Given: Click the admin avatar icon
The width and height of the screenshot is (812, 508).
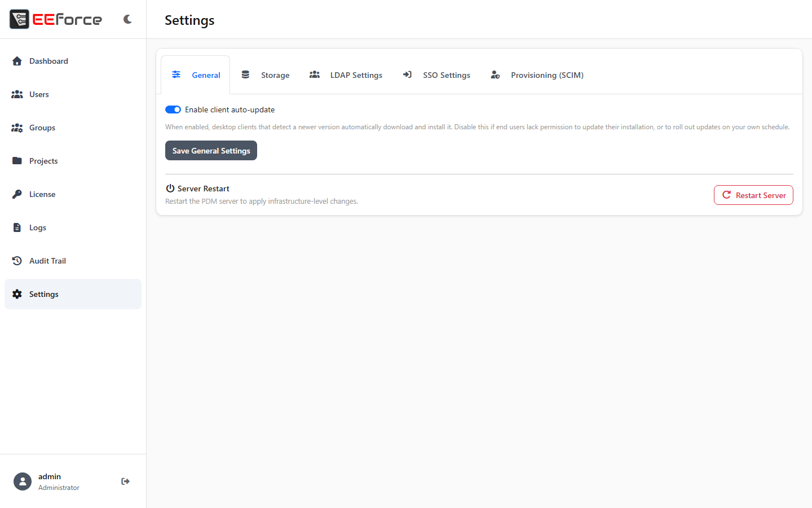Looking at the screenshot, I should click(x=23, y=481).
